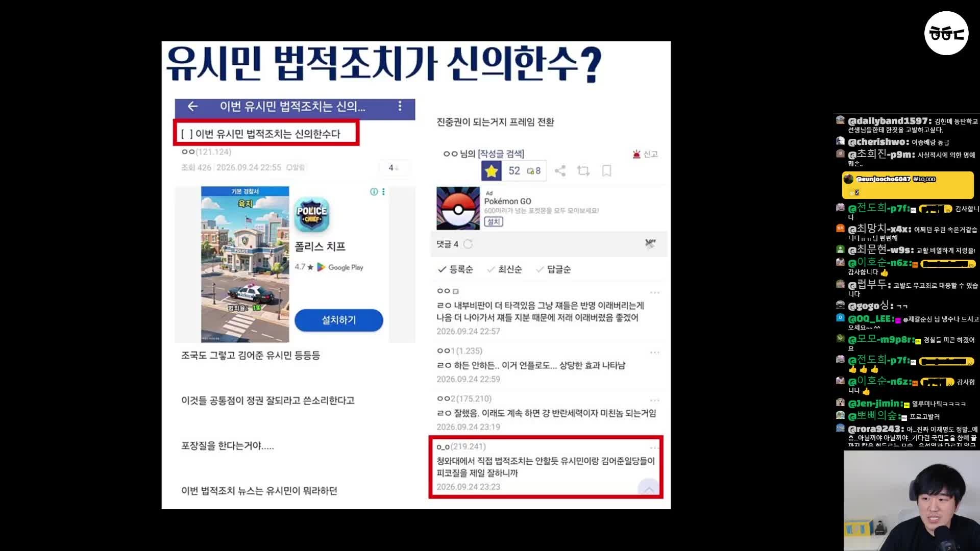This screenshot has height=551, width=980.
Task: Select the post title 이번 유시민 법적조치는 신의한수다
Action: (x=267, y=134)
